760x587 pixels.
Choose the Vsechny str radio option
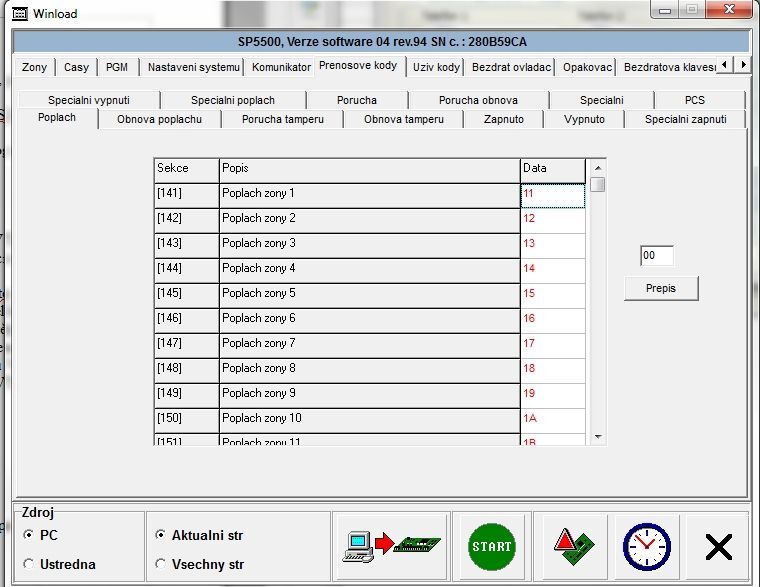tap(161, 564)
